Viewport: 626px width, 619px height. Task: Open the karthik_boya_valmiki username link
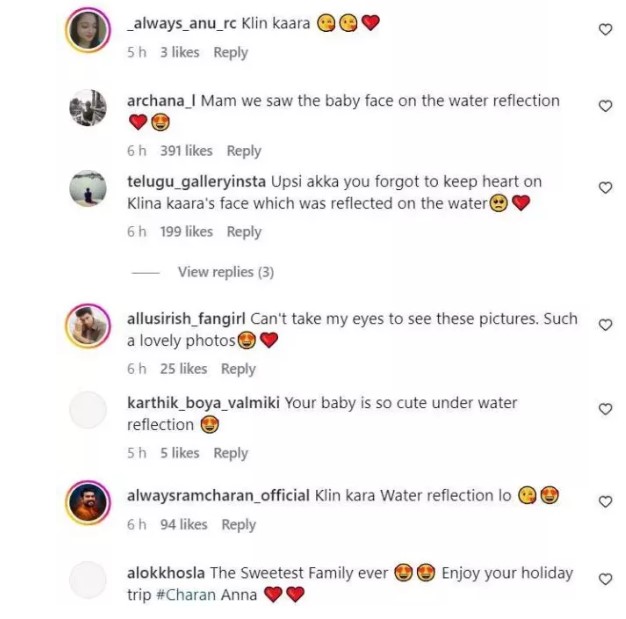point(204,403)
